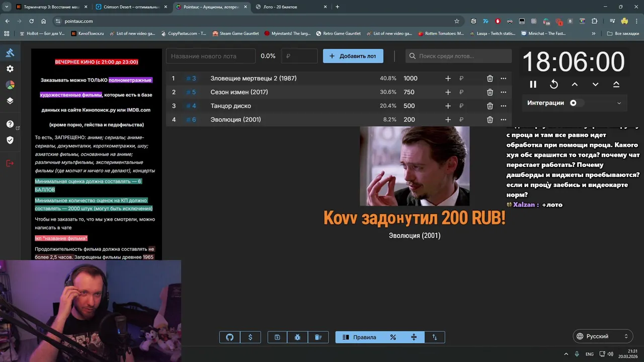
Task: Open the КиноПоиск.ru bookmark
Action: coord(88,34)
